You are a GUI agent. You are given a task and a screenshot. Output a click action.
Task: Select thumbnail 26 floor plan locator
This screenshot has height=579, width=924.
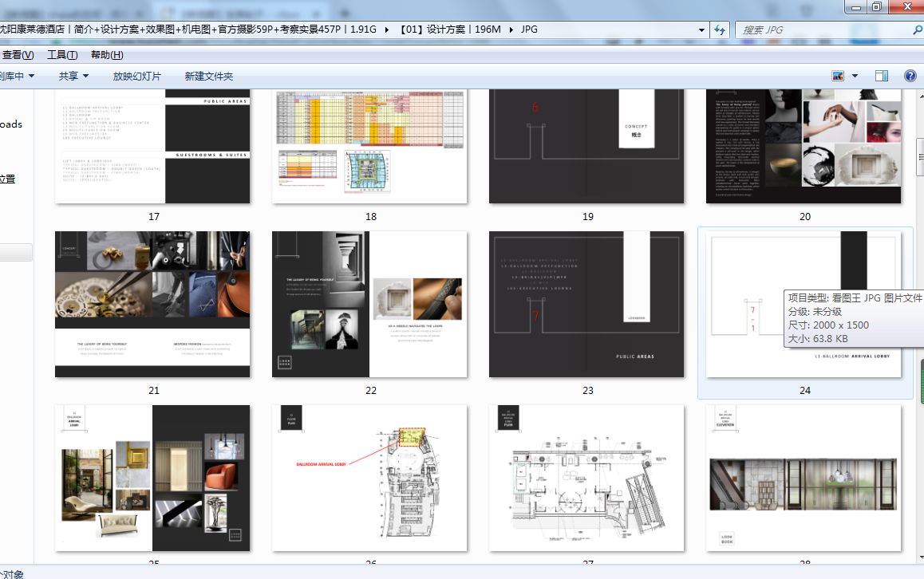[369, 478]
